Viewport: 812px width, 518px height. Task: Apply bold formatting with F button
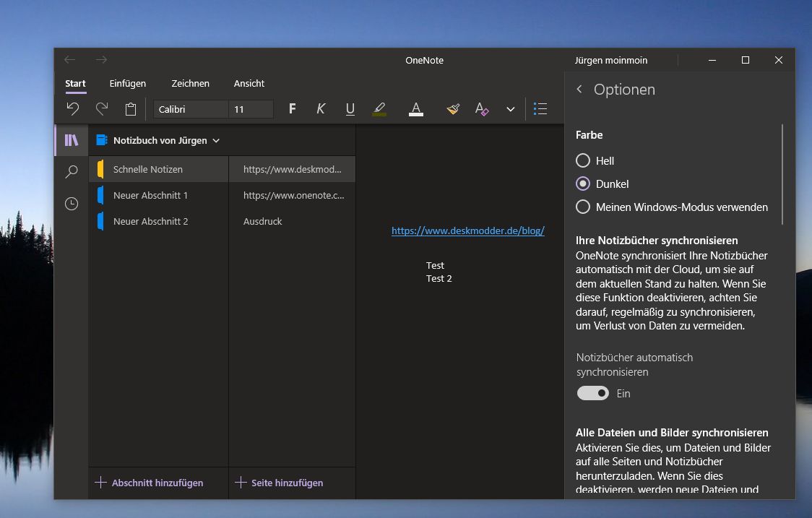tap(292, 109)
